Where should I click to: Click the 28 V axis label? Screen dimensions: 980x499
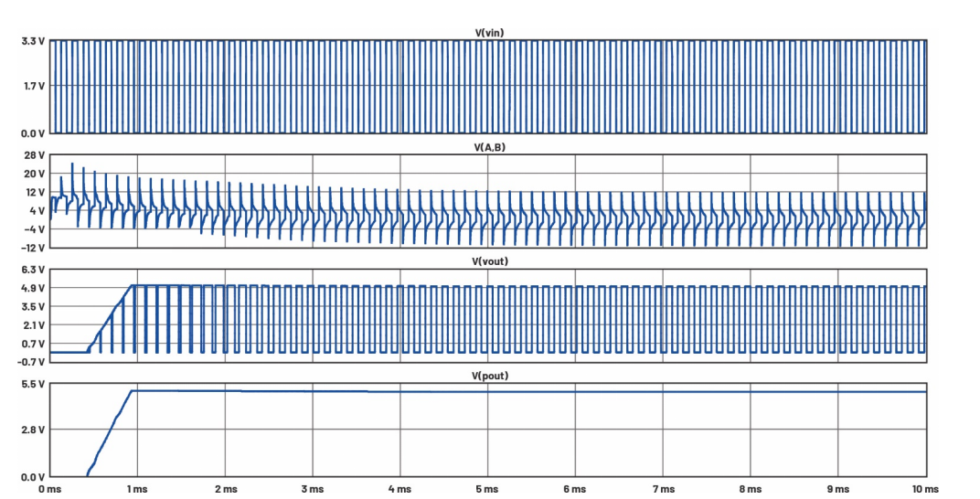tap(36, 156)
